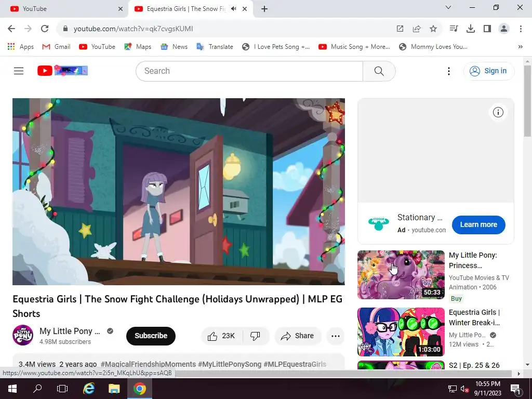
Task: Open the moose ad logo
Action: coord(379,223)
